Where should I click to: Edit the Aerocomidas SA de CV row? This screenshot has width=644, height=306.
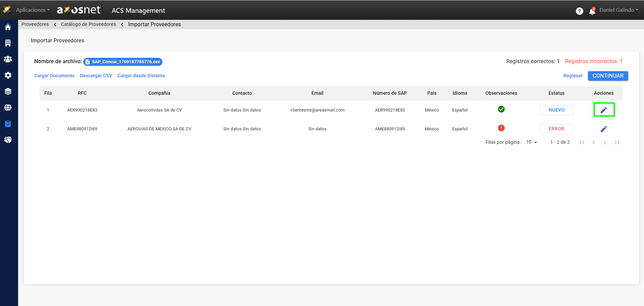coord(603,110)
